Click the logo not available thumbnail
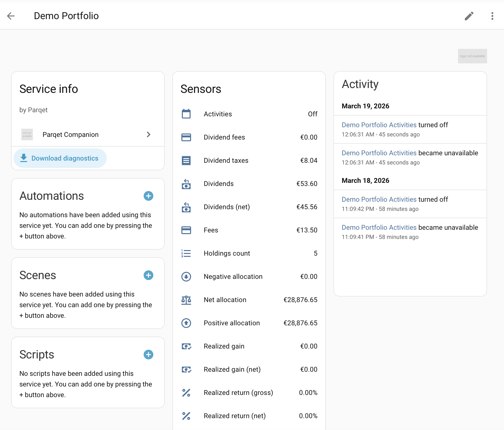The width and height of the screenshot is (504, 430). pos(472,56)
